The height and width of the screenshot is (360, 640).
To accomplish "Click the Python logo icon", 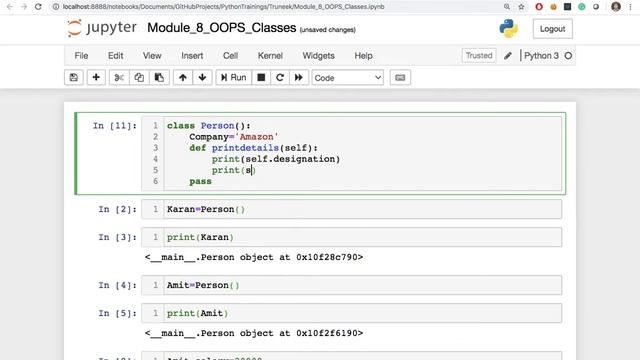I will point(509,29).
